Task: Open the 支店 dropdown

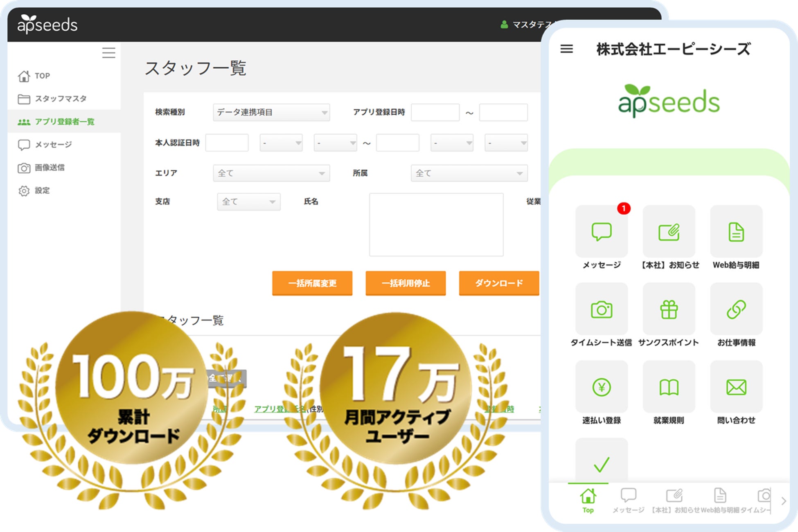Action: 248,202
